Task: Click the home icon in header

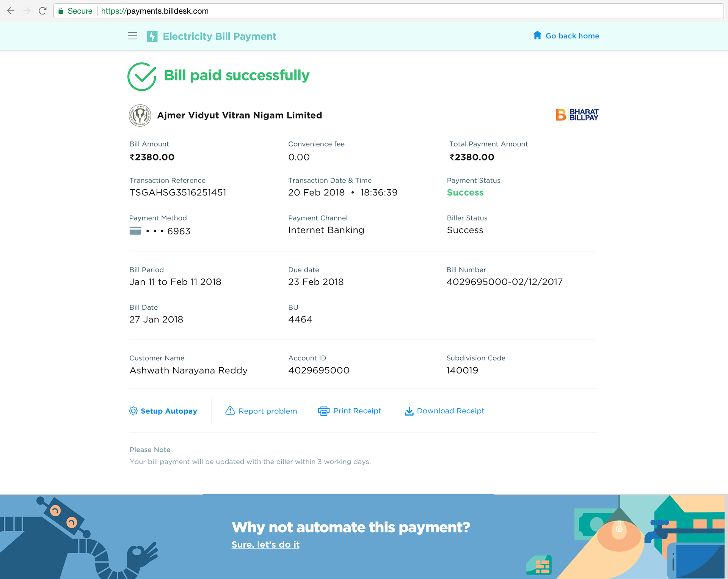Action: (x=537, y=36)
